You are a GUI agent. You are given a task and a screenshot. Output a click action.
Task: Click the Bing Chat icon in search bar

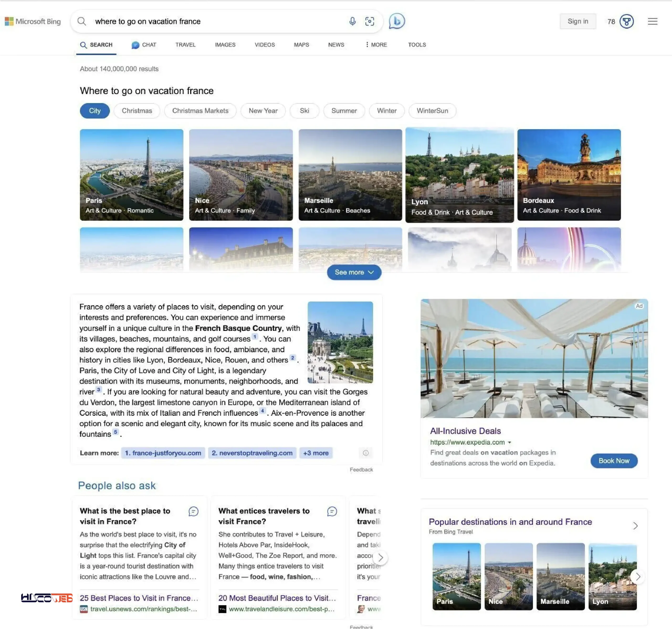[396, 21]
